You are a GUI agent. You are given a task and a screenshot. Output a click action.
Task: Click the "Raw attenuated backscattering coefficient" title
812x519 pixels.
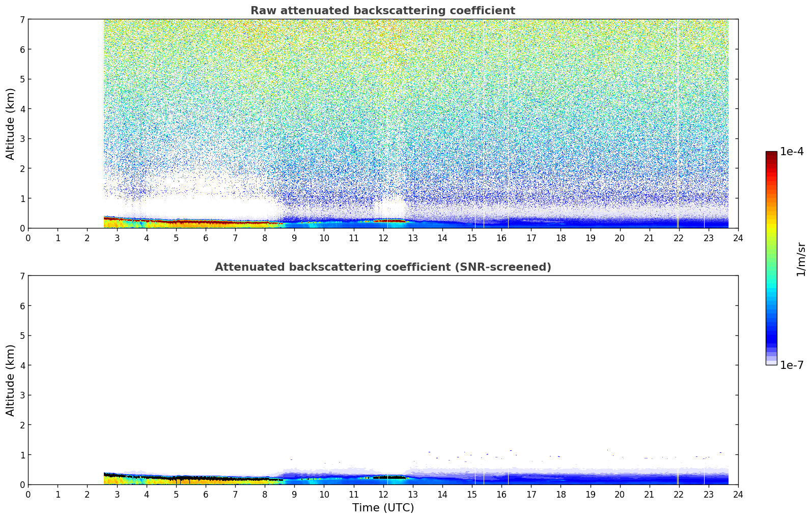pyautogui.click(x=382, y=11)
